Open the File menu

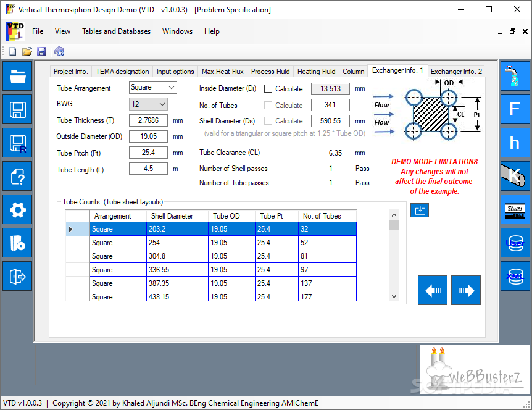(38, 31)
